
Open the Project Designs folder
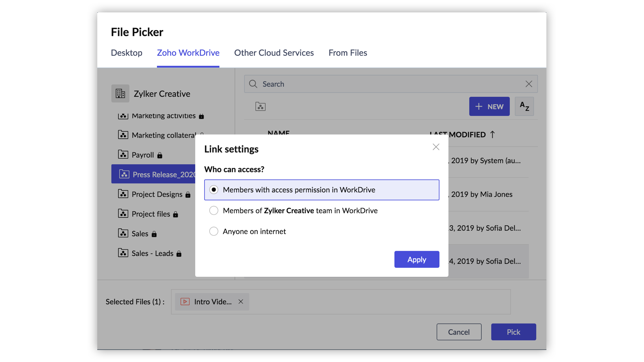(x=157, y=194)
